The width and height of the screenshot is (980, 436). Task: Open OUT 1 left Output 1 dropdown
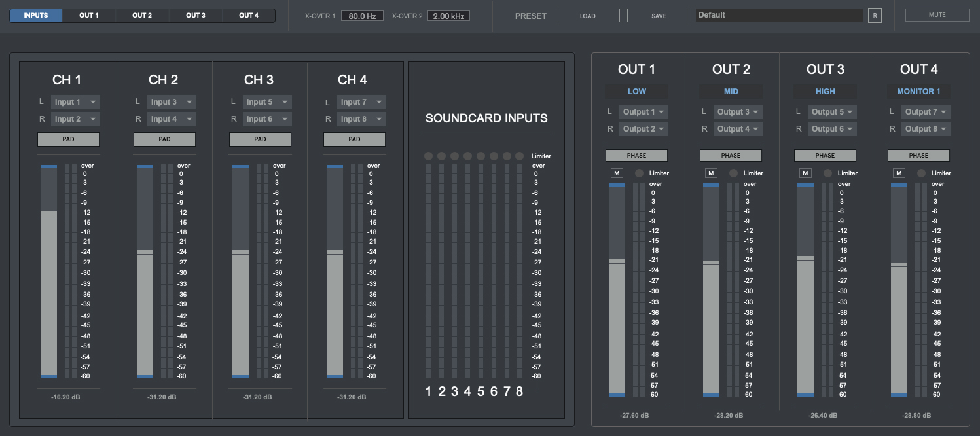tap(644, 112)
